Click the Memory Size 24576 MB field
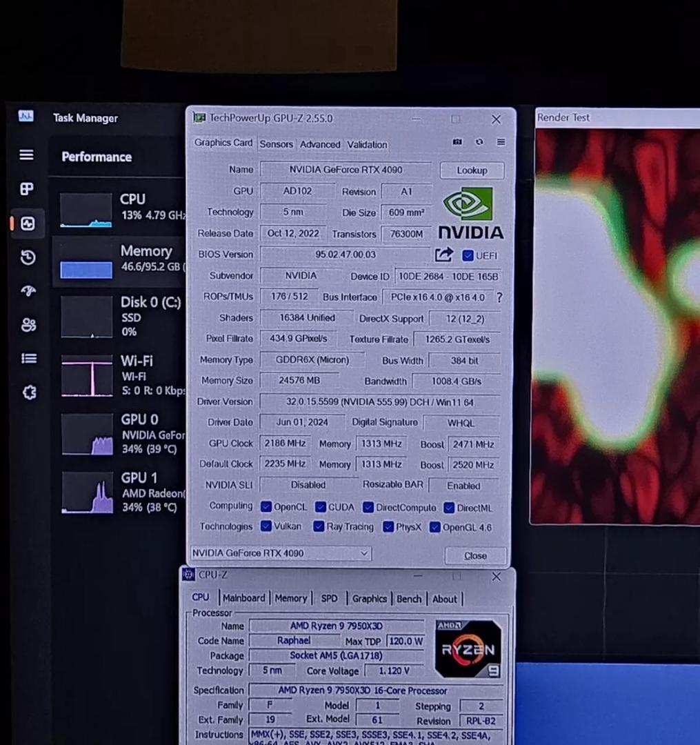Screen dimensions: 700x745 coord(299,381)
